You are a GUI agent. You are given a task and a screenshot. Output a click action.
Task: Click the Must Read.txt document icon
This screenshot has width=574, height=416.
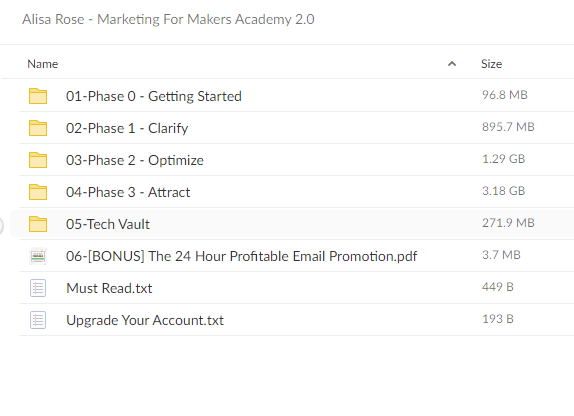tap(38, 288)
